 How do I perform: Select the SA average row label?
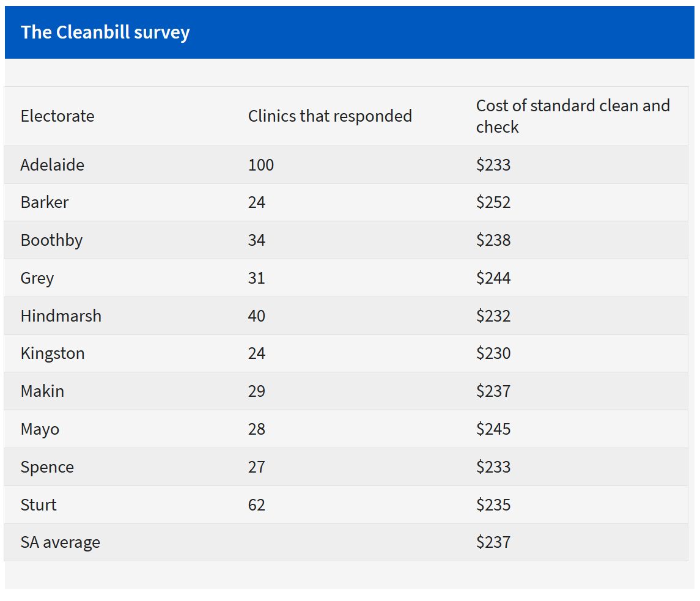click(60, 542)
